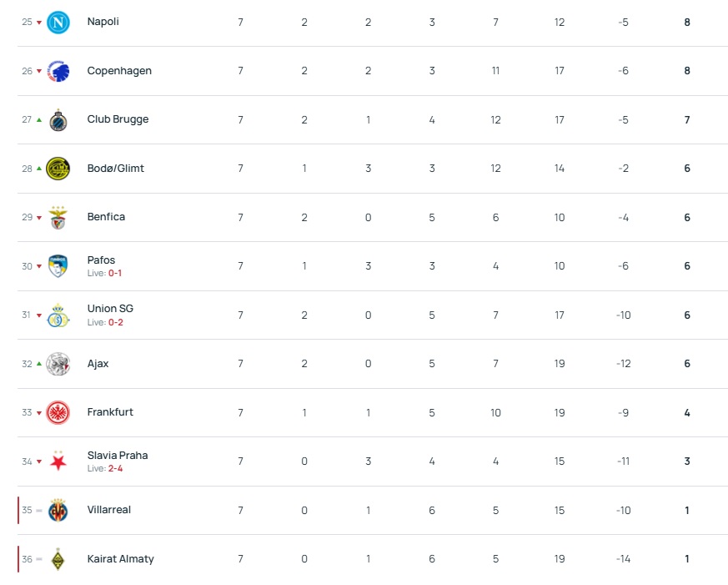The image size is (728, 585).
Task: Click the Kairat Almaty badge
Action: point(58,559)
